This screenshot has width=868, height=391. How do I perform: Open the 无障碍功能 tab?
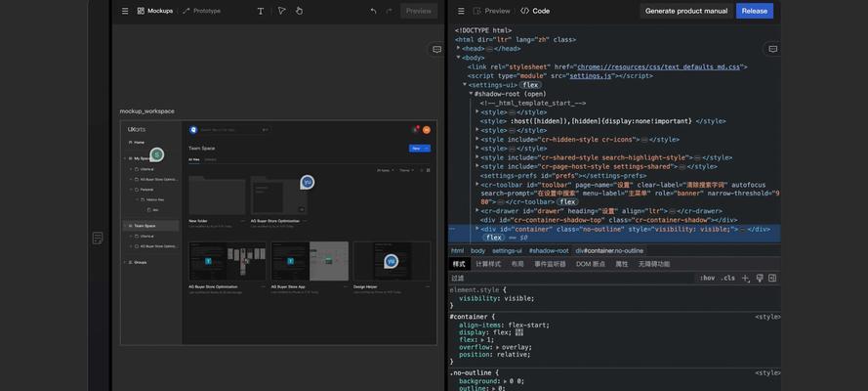coord(654,264)
